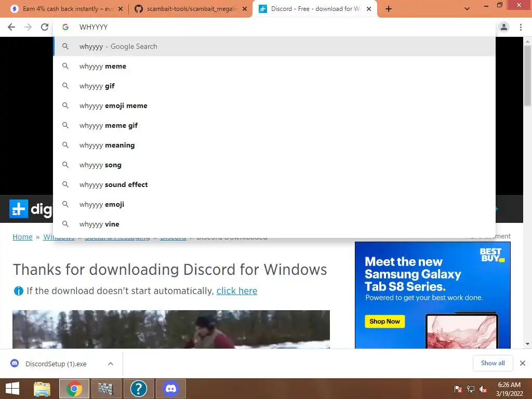532x399 pixels.
Task: Click the address bar containing WHYYYY
Action: [x=274, y=27]
